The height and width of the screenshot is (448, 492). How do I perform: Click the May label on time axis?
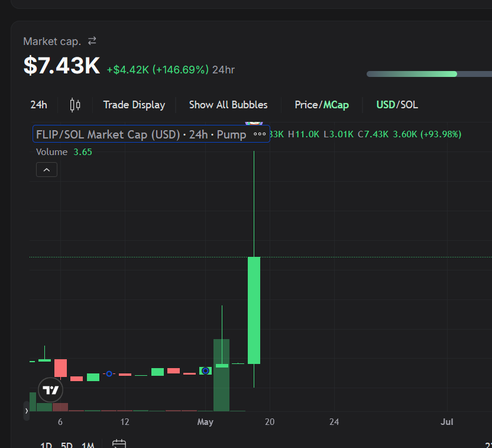[205, 421]
